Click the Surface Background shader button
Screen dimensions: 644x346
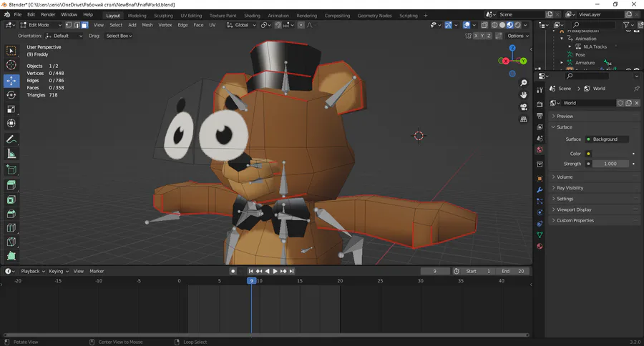(607, 139)
